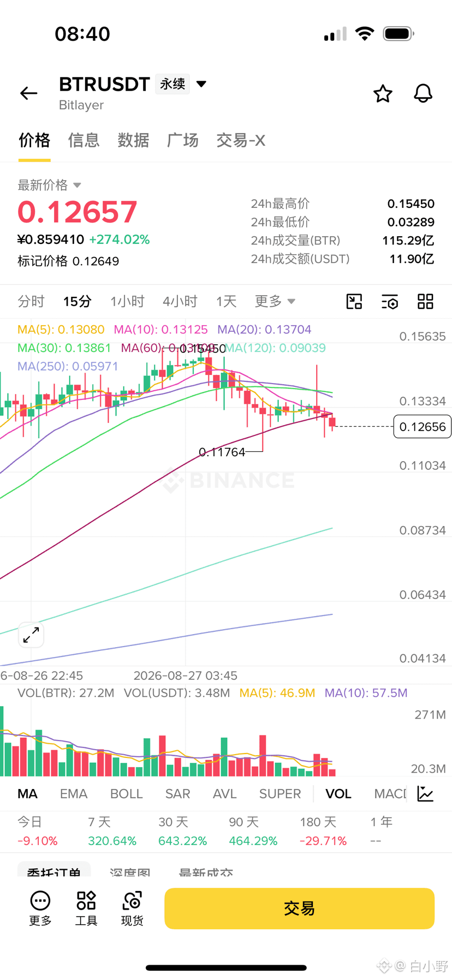Tap the MA(120): 0.09039 legend
Viewport: 452px width, 980px height.
point(275,348)
